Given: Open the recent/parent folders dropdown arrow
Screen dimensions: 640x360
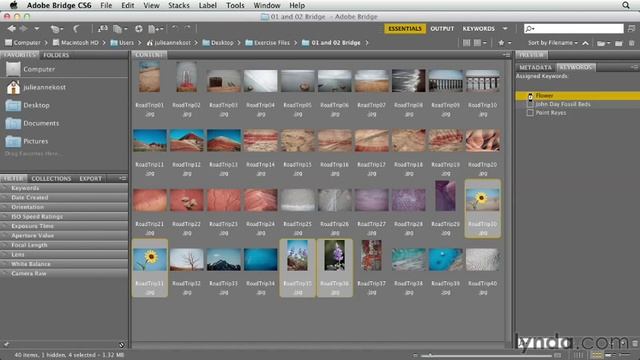Looking at the screenshot, I should (37, 29).
